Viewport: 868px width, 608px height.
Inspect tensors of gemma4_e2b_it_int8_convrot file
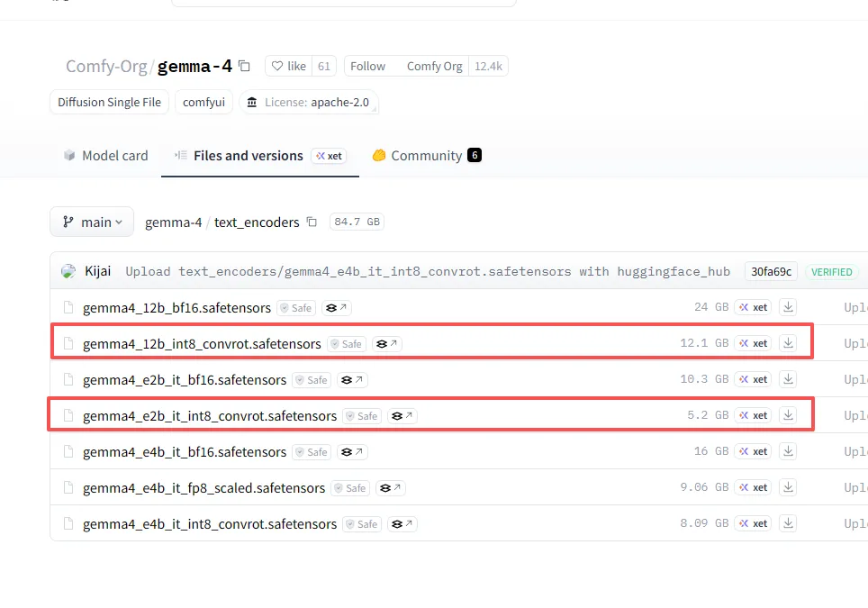click(x=402, y=416)
